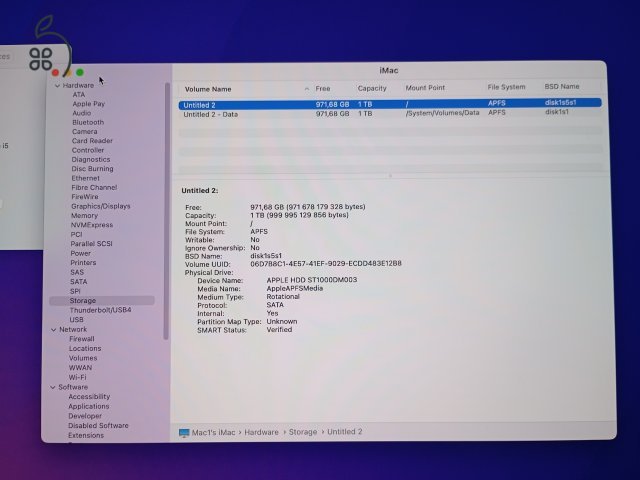The height and width of the screenshot is (480, 640).
Task: Click Untitled 2 in the path bar
Action: coord(344,432)
